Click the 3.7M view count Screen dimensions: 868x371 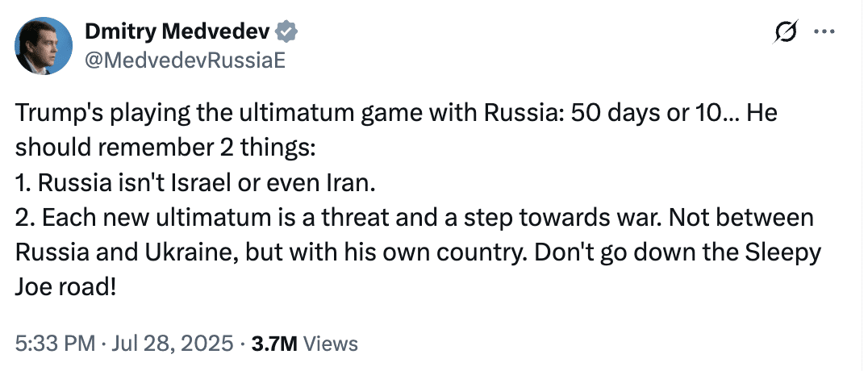click(275, 343)
